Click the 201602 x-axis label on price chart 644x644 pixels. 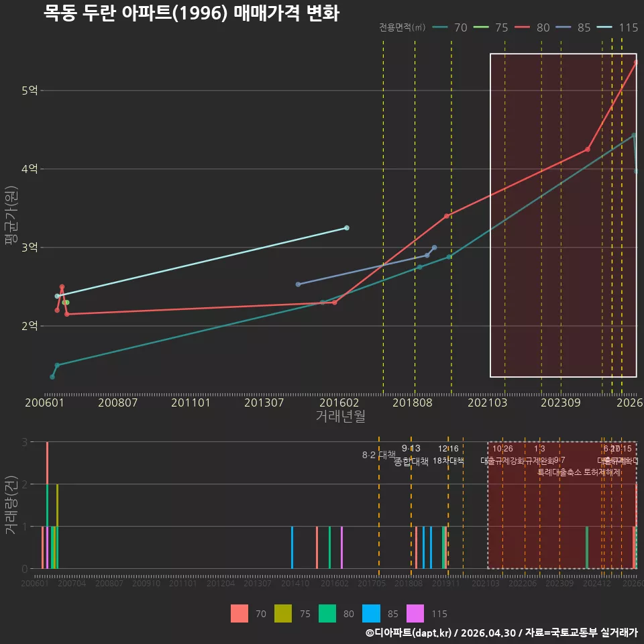click(x=339, y=402)
